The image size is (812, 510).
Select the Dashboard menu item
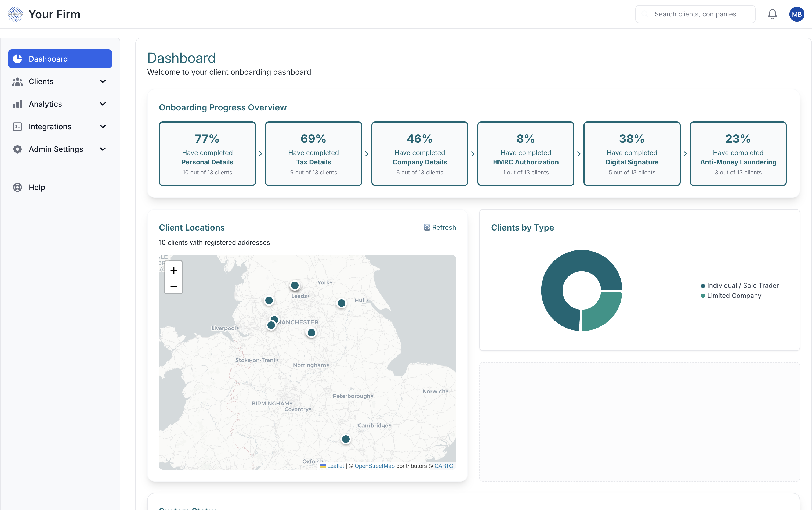pyautogui.click(x=60, y=59)
